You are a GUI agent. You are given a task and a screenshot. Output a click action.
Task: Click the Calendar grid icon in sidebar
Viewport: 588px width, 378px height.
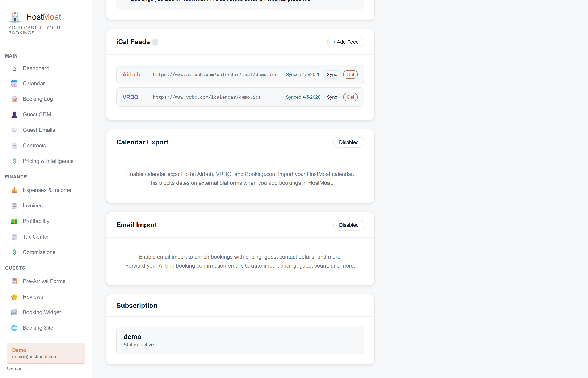(x=14, y=83)
